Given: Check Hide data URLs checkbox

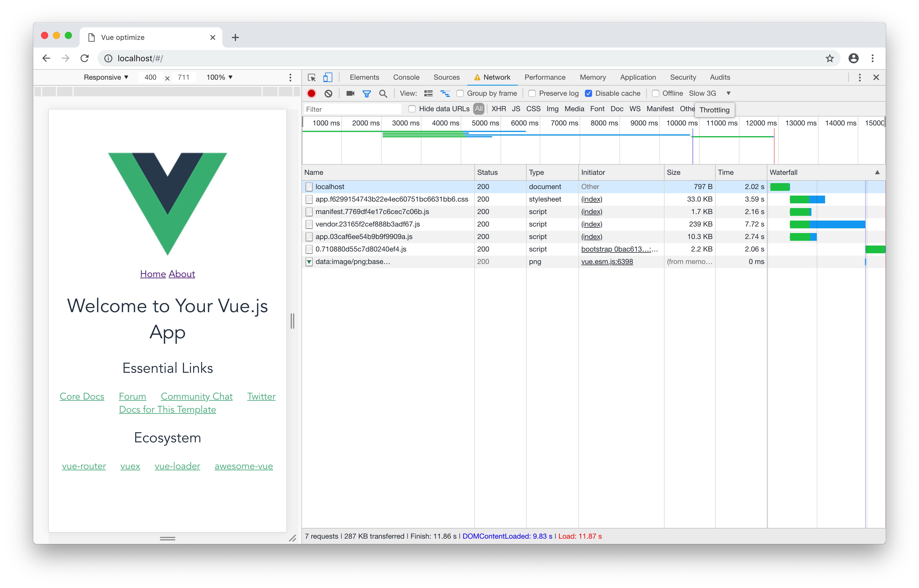Looking at the screenshot, I should coord(412,109).
